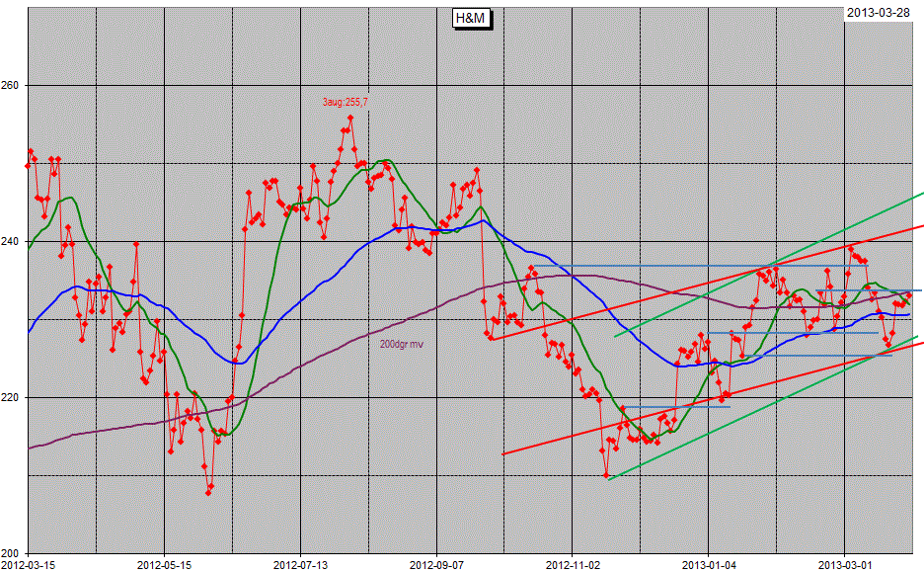Screen dimensions: 924x572
Task: Click the 220 y-axis value
Action: pyautogui.click(x=10, y=397)
